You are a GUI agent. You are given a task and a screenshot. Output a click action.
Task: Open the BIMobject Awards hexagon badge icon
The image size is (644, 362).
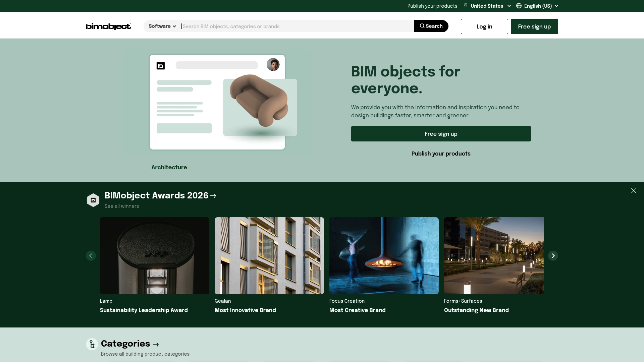[x=93, y=200]
